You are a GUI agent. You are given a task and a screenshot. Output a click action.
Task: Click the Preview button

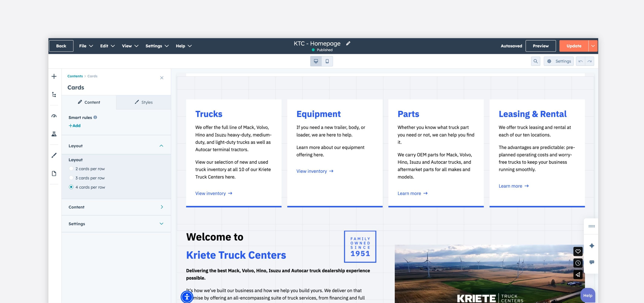(540, 46)
